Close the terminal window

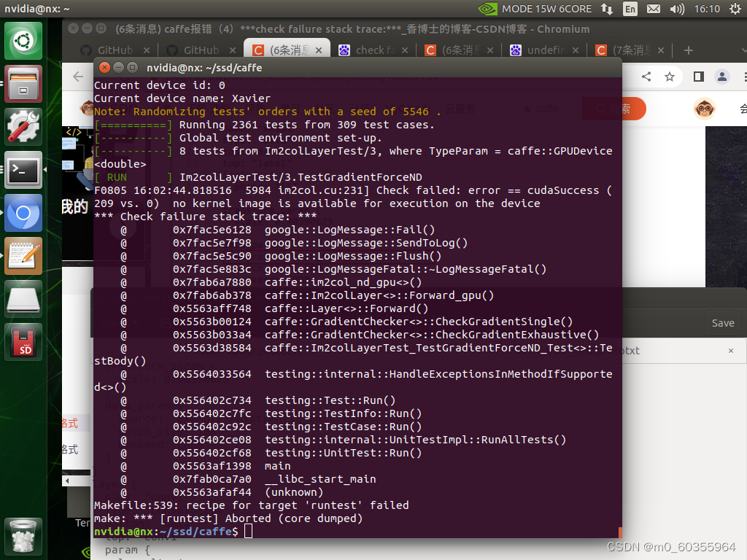click(104, 68)
